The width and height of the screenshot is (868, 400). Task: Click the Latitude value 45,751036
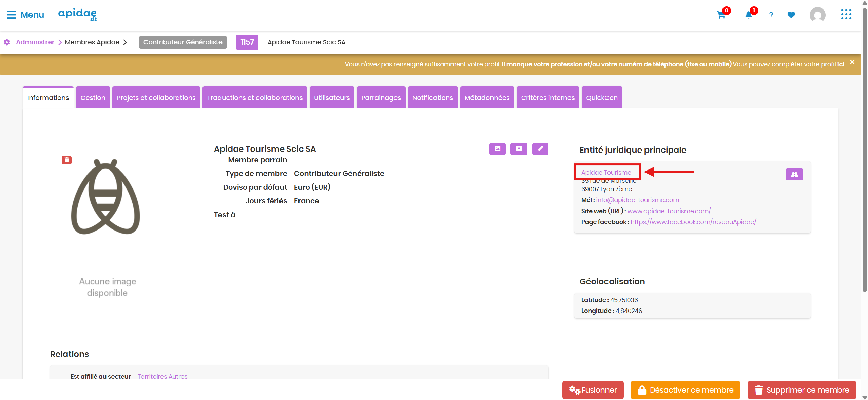[624, 300]
